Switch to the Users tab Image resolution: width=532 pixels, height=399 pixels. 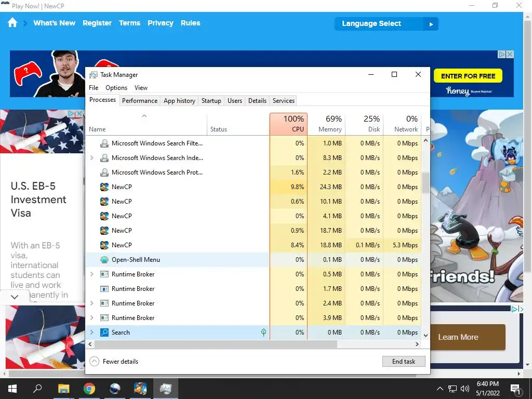[235, 101]
